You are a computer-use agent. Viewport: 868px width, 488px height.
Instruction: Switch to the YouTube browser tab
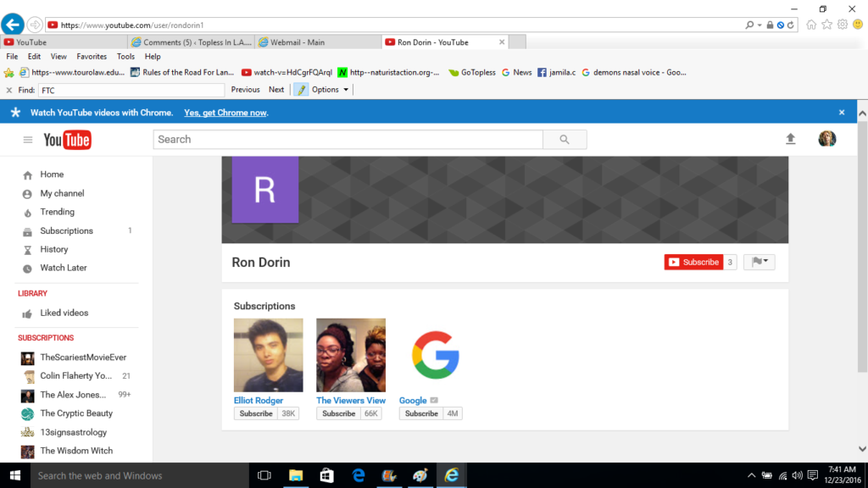click(64, 42)
